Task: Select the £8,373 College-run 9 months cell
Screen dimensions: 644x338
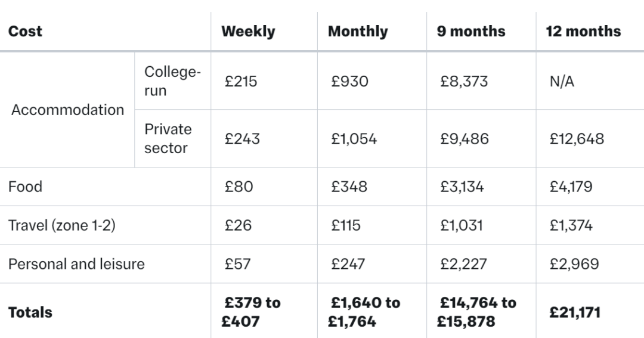Action: 463,82
